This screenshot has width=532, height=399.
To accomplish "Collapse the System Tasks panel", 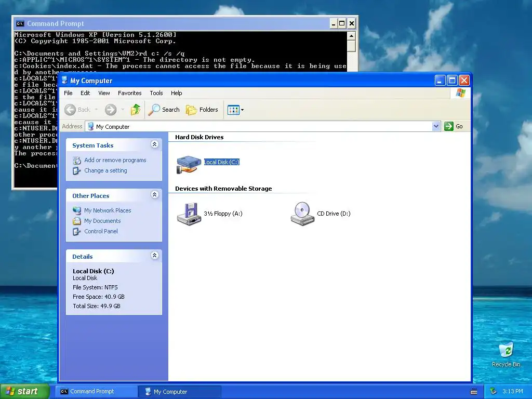I will pos(154,144).
